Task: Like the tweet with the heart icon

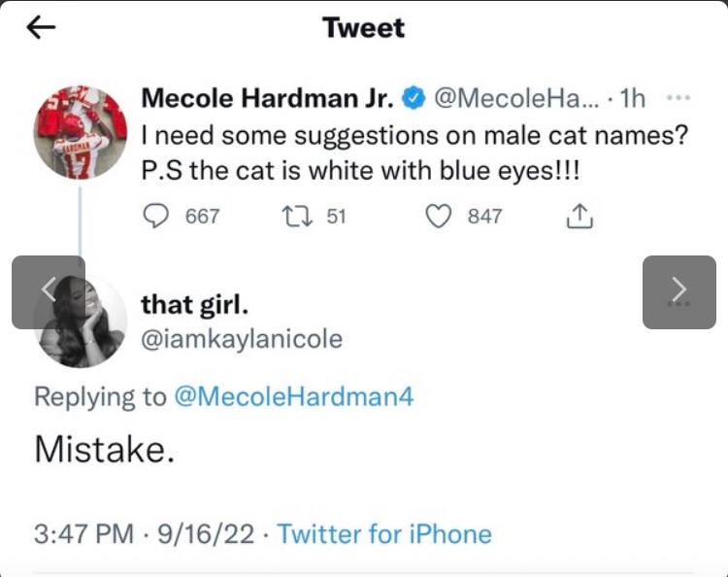Action: (440, 217)
